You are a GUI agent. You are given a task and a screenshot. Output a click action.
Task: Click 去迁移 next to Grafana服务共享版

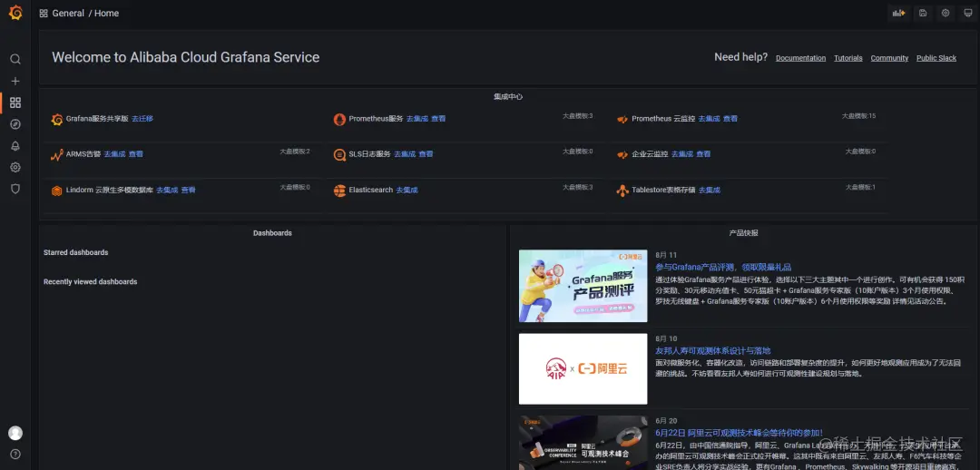pyautogui.click(x=142, y=119)
